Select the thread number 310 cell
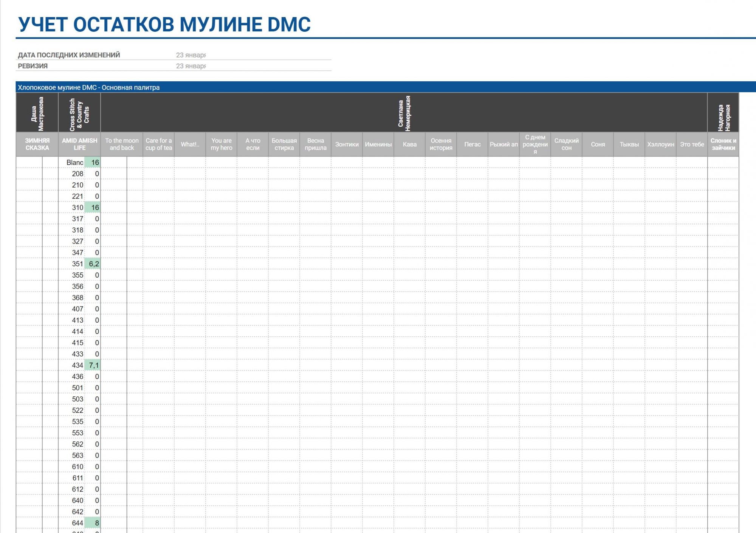 pyautogui.click(x=77, y=208)
